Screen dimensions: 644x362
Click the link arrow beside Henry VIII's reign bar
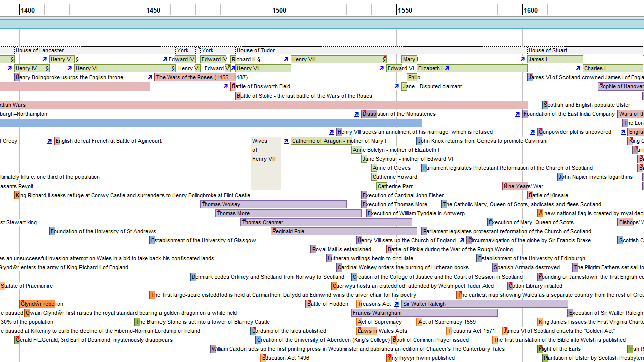pos(286,59)
